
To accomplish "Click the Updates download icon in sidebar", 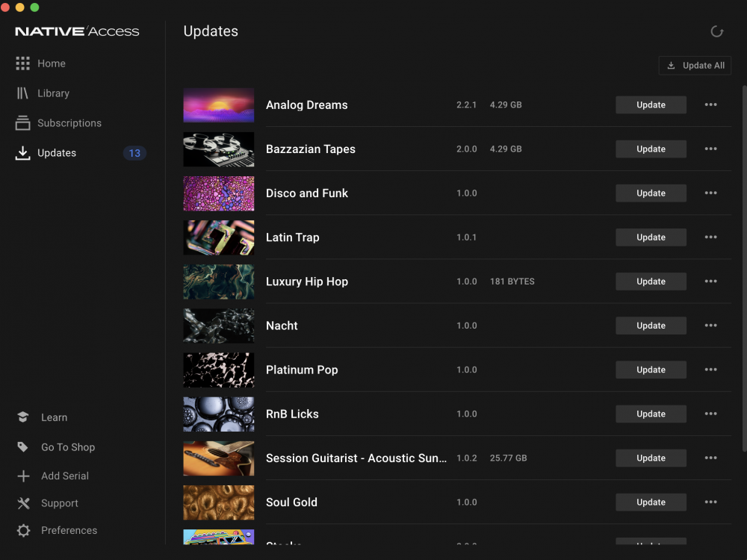I will pos(22,153).
